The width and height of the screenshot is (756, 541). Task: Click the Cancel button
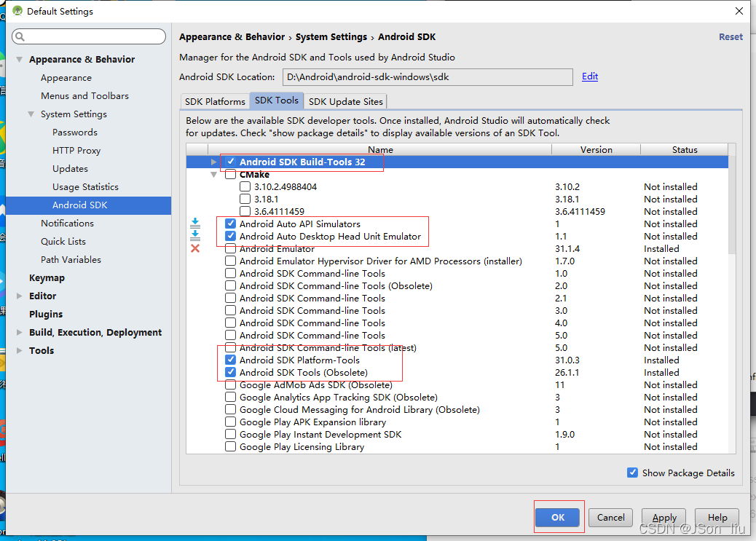[x=611, y=518]
